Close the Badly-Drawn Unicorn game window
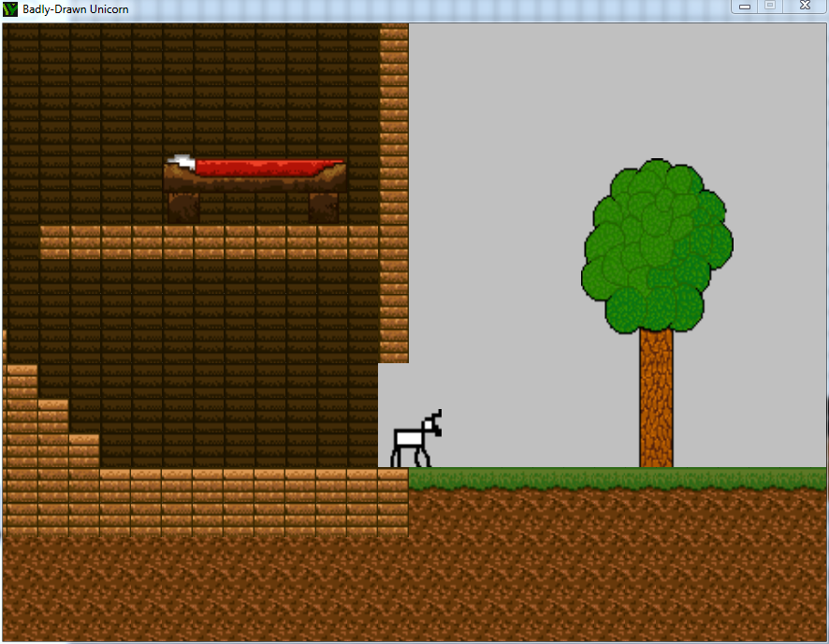Image resolution: width=829 pixels, height=644 pixels. (x=804, y=7)
